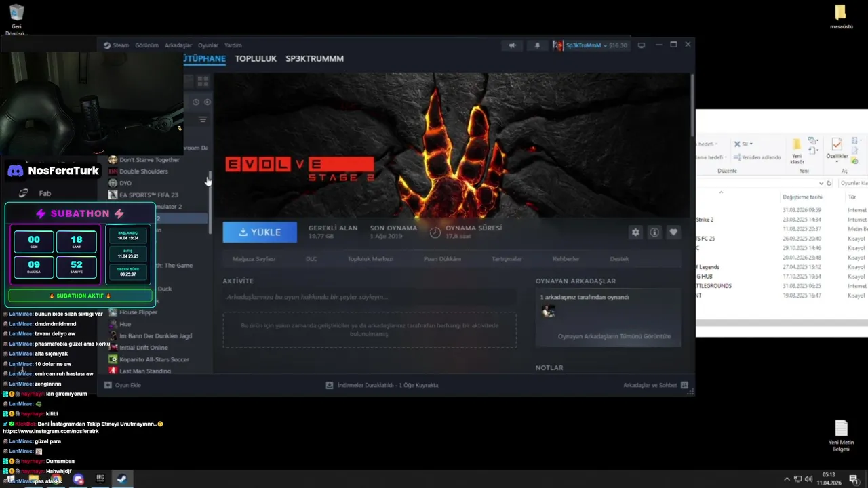Image resolution: width=868 pixels, height=488 pixels.
Task: Select the Explorer row dated 27.04.2025 13:12
Action: 782,267
